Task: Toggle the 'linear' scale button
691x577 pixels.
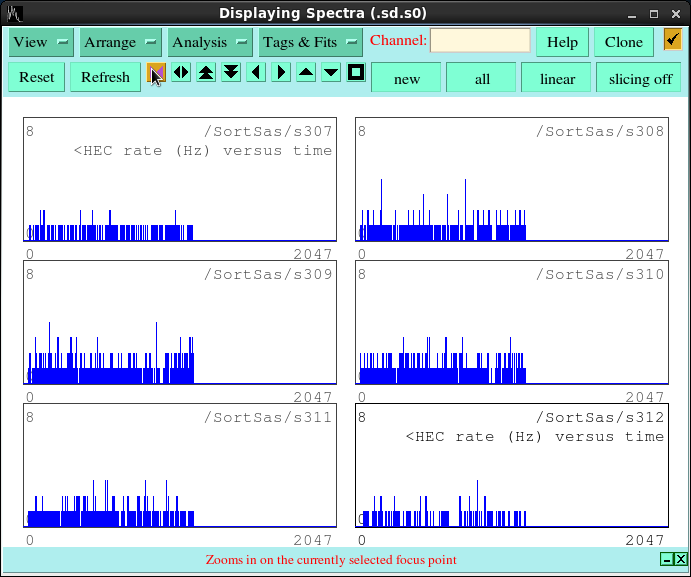Action: click(x=557, y=78)
